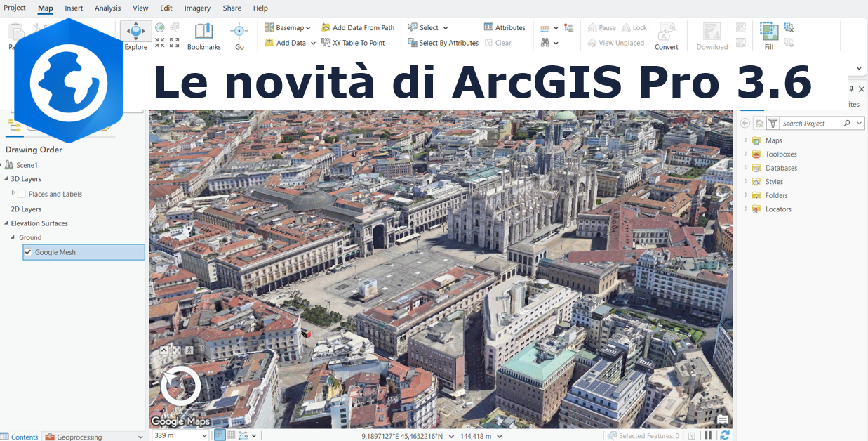Select the Locators item in Catalog

point(778,209)
